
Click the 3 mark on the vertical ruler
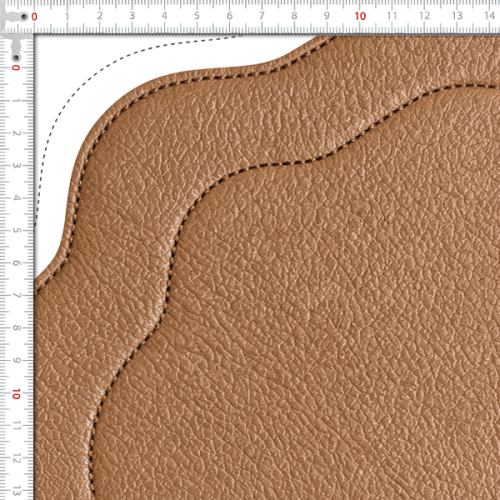[16, 165]
